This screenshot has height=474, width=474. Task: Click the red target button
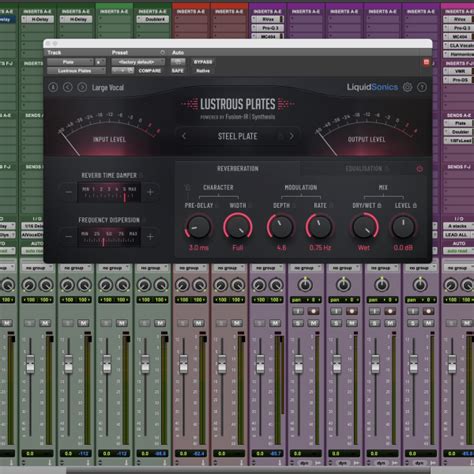click(x=426, y=62)
